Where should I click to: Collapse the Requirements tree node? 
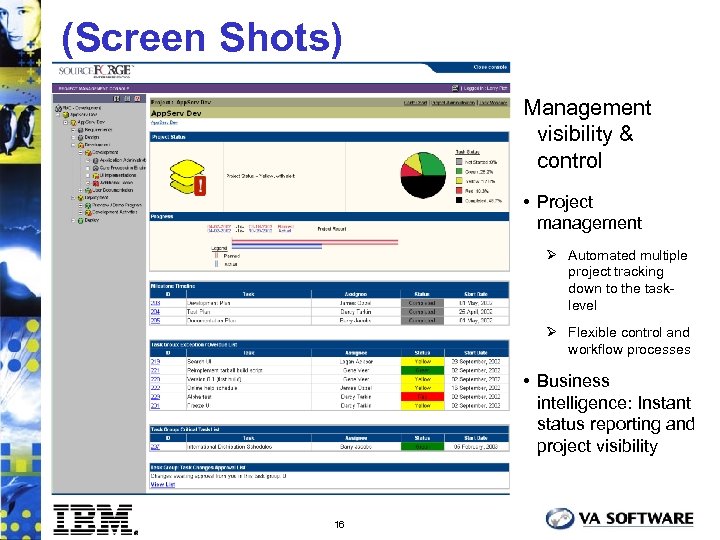[73, 130]
